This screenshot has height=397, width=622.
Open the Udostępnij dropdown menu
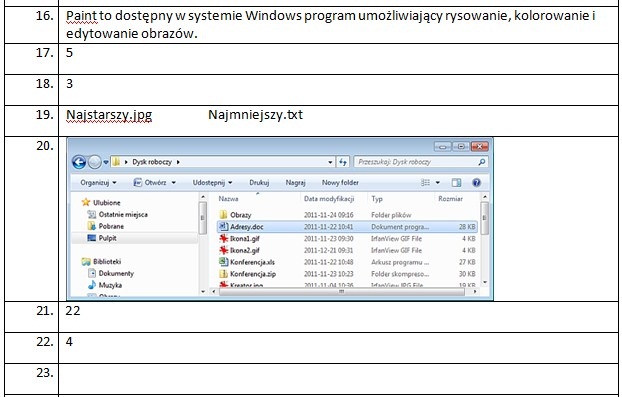tap(213, 182)
